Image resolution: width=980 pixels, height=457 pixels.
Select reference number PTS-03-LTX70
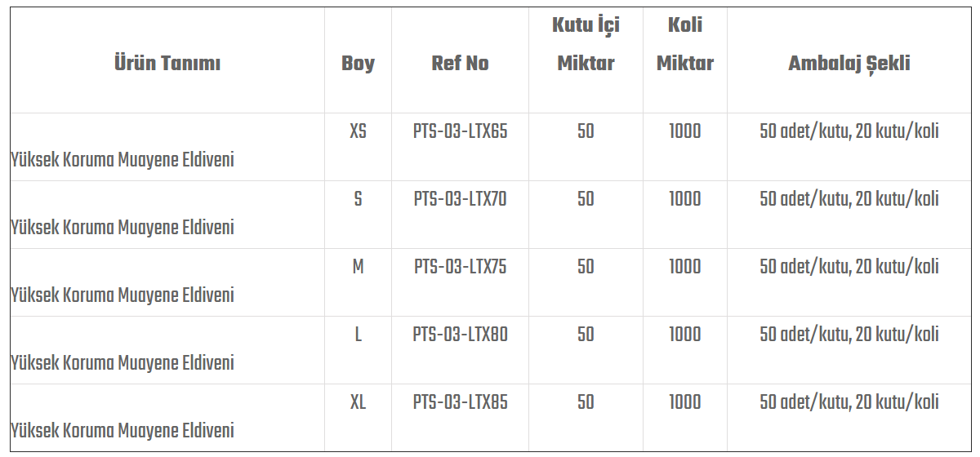[x=460, y=199]
